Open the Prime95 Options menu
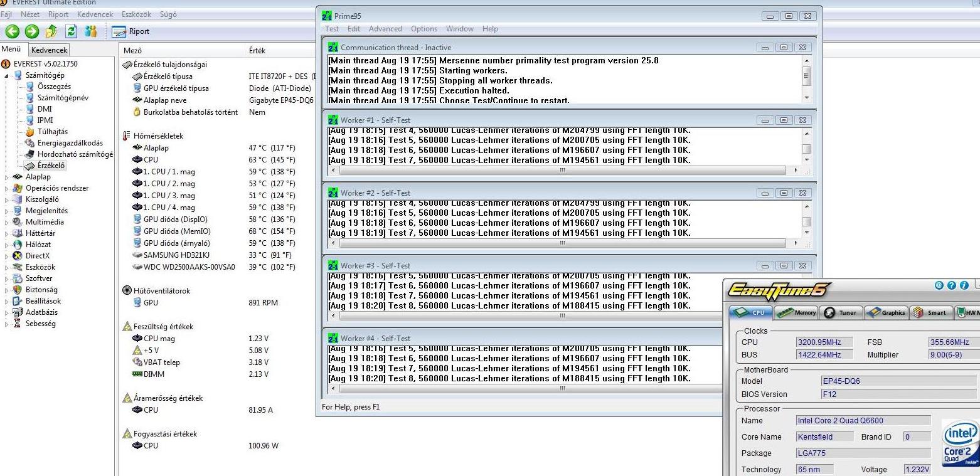Image resolution: width=980 pixels, height=476 pixels. coord(424,29)
